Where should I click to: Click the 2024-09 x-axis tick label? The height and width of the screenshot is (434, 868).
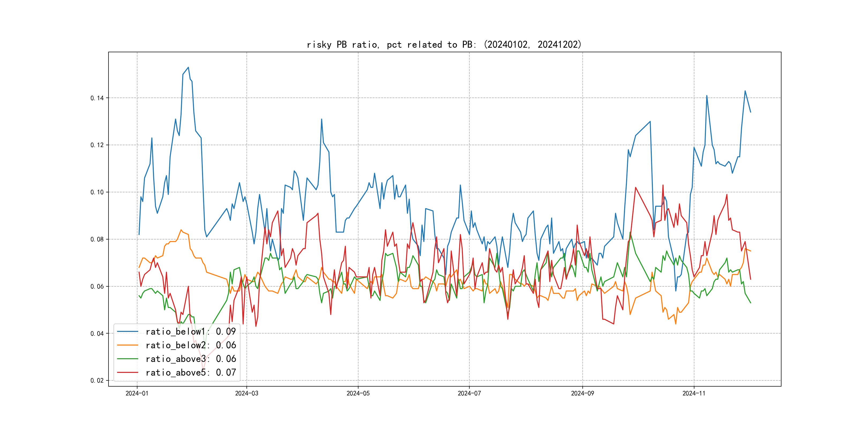(582, 393)
